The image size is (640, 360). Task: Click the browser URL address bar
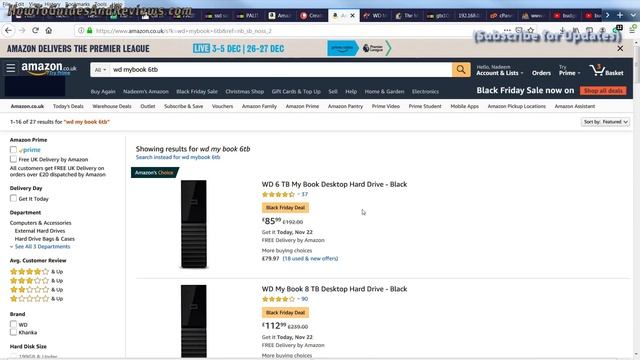(x=286, y=31)
